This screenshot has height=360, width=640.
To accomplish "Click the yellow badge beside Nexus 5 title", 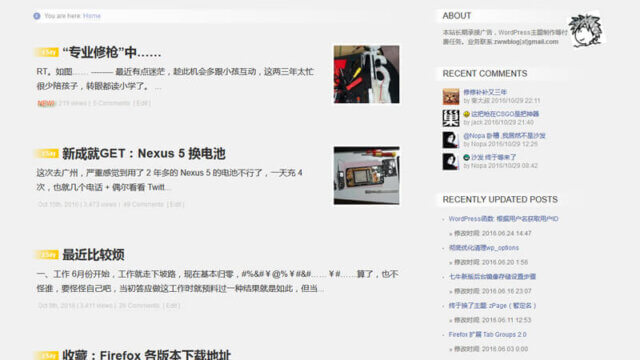I will (47, 153).
